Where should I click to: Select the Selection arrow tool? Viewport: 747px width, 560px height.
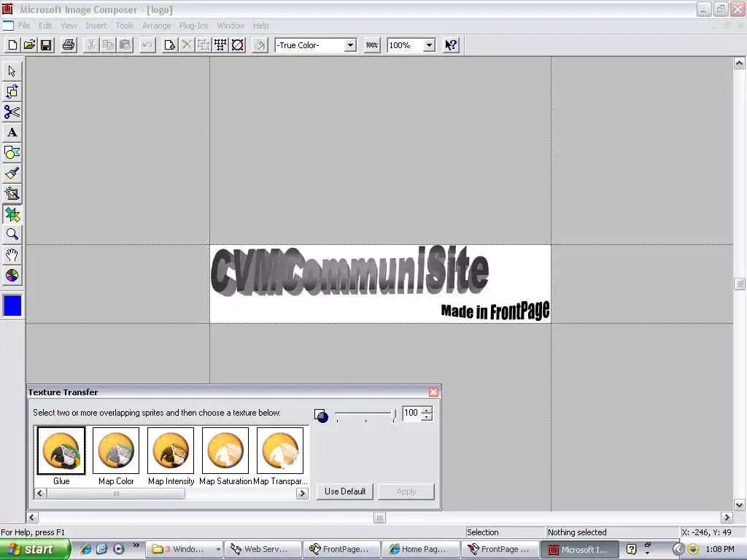(12, 71)
